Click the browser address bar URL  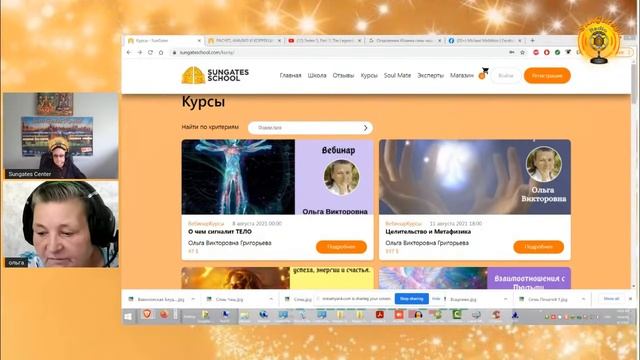pos(207,53)
